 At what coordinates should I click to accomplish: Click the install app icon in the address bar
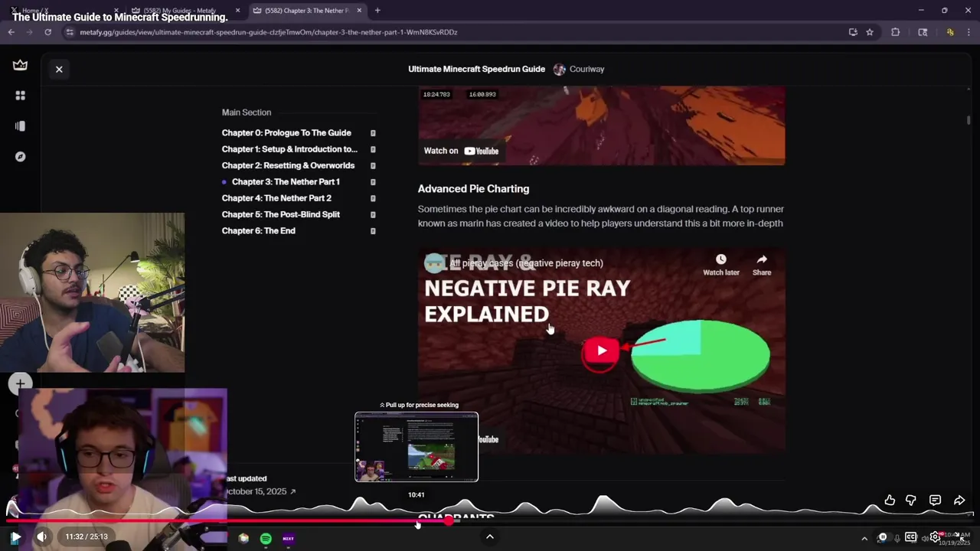[853, 32]
